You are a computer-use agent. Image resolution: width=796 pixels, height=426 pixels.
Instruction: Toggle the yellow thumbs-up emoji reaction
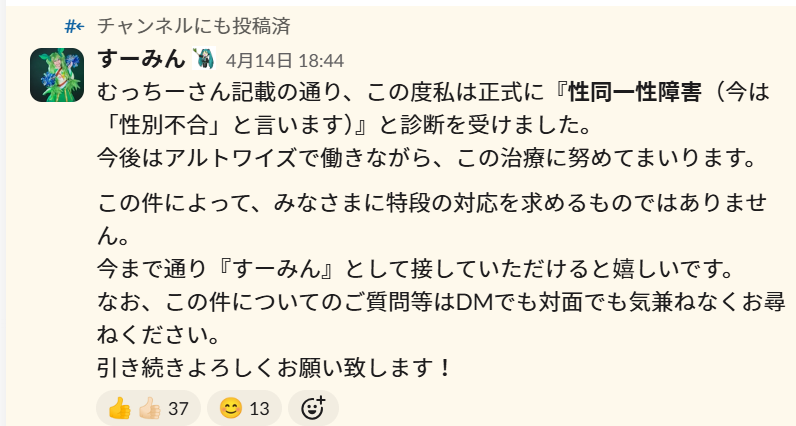(x=119, y=408)
